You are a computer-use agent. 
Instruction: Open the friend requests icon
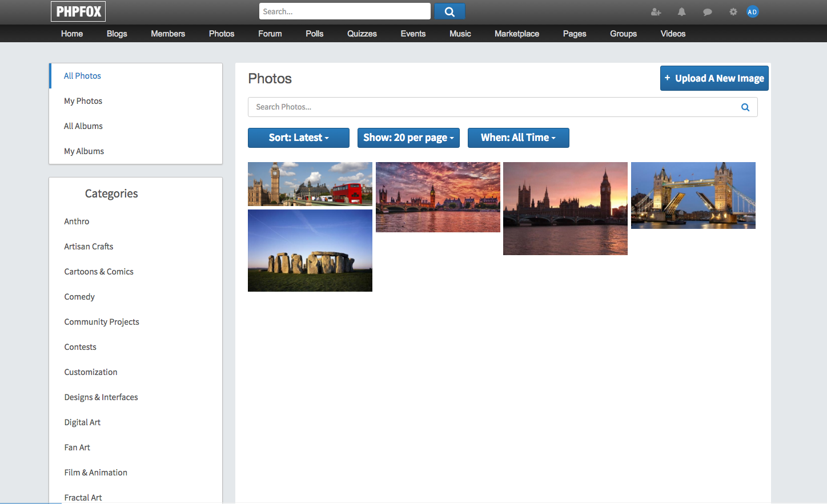pyautogui.click(x=656, y=12)
